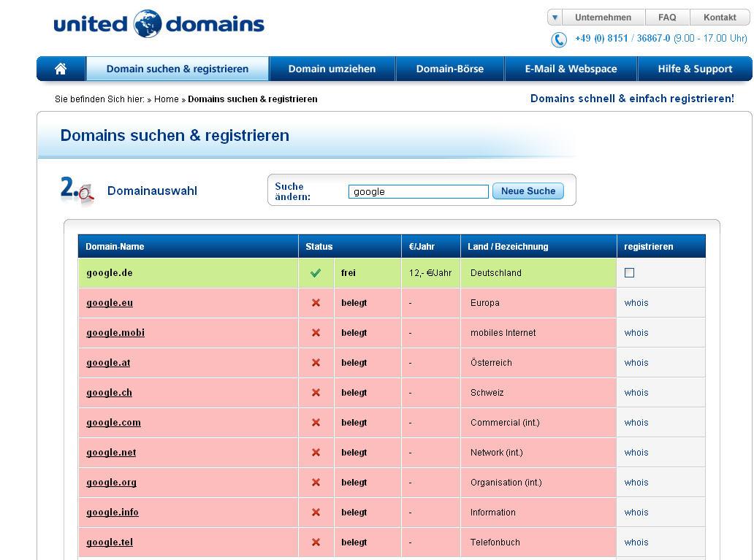The image size is (754, 560).
Task: Click the Österreich cell
Action: (x=538, y=362)
